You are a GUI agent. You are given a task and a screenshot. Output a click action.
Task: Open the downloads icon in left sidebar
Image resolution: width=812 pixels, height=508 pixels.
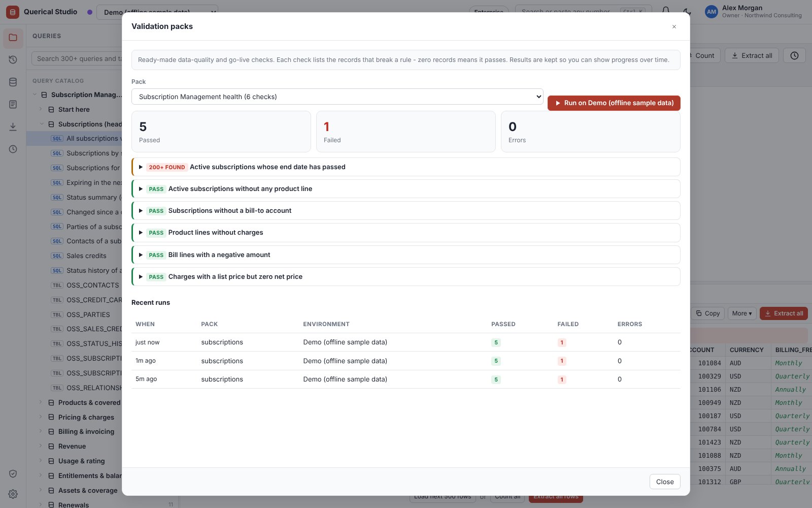click(x=13, y=127)
